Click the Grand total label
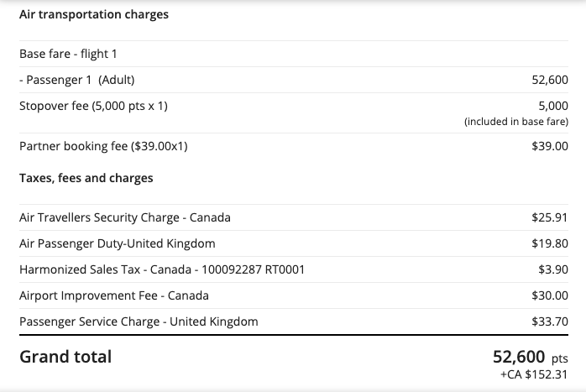586x392 pixels. (x=65, y=357)
